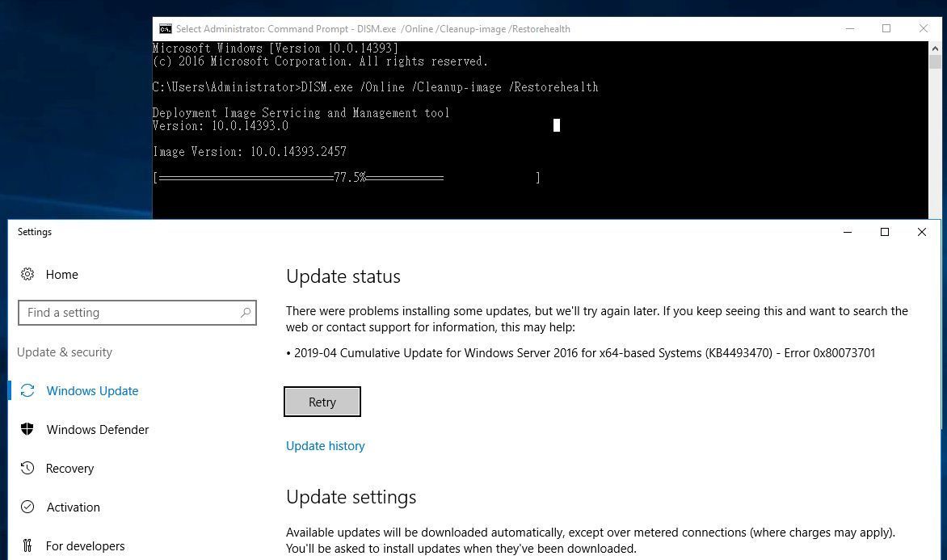
Task: Click the search magnifier in Find a setting
Action: click(x=246, y=313)
